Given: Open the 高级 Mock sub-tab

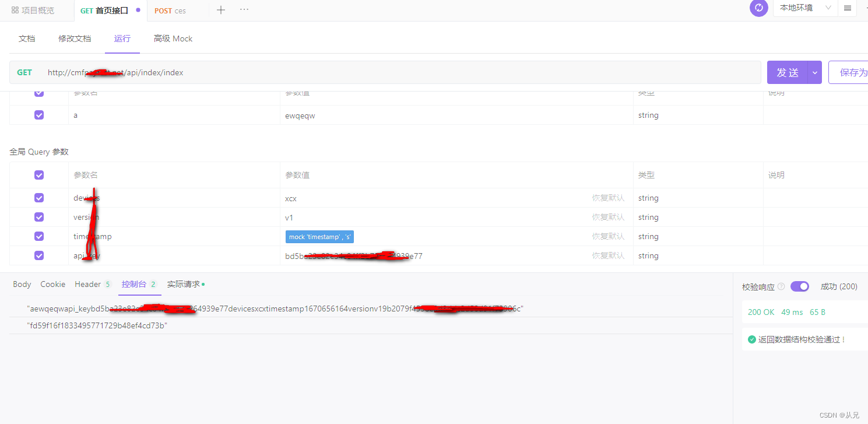Looking at the screenshot, I should click(x=173, y=38).
